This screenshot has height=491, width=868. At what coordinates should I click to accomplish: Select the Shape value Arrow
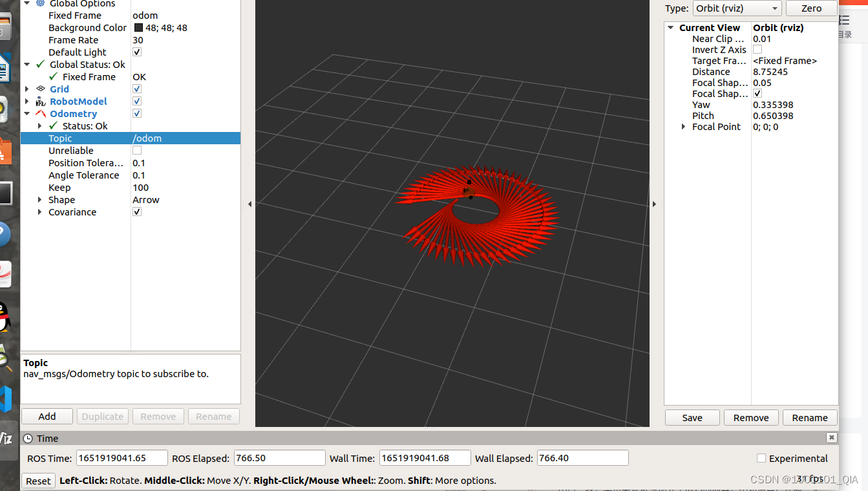146,199
